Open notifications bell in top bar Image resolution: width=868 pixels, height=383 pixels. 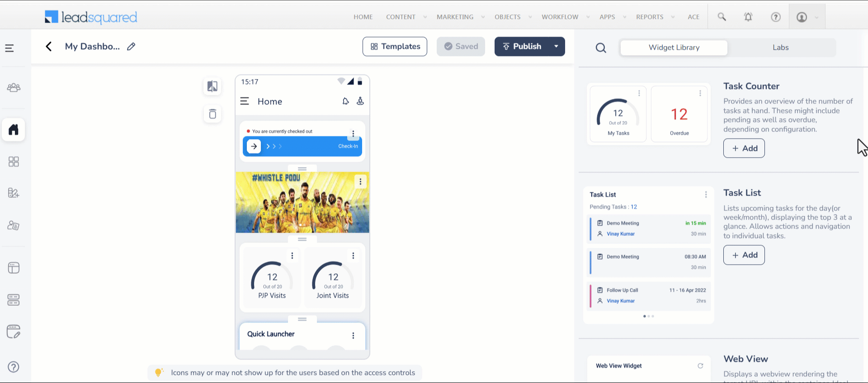coord(748,17)
